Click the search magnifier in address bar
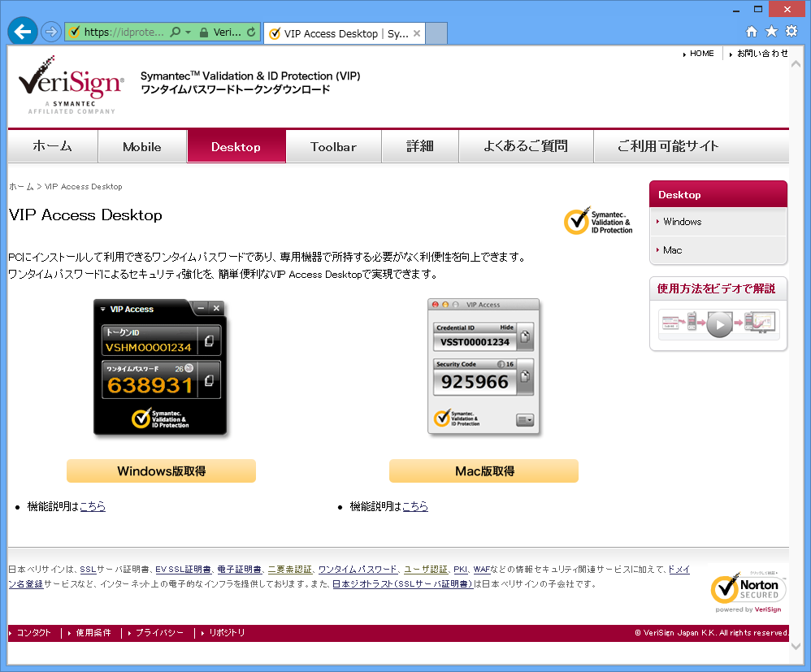Screen dimensions: 811x672 [x=176, y=32]
